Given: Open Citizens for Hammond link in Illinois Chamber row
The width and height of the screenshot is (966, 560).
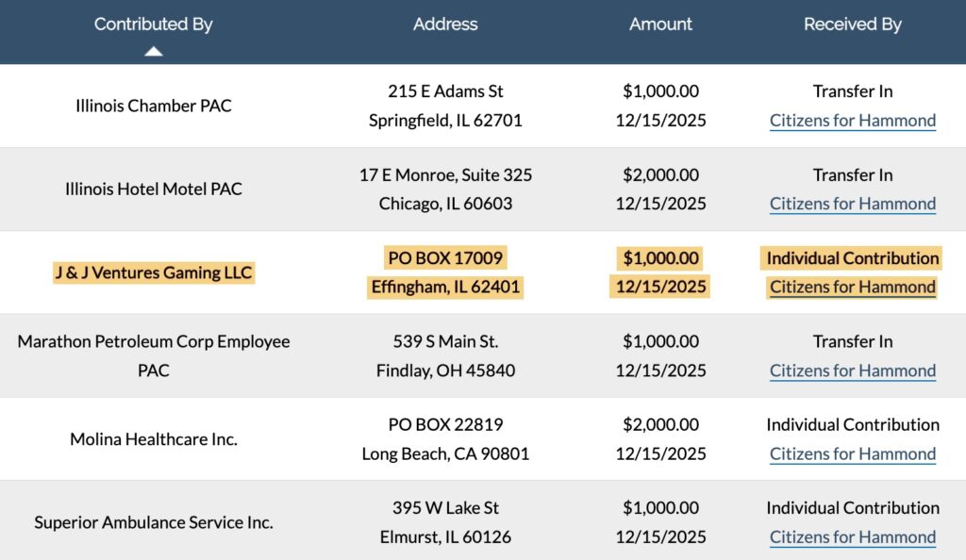Looking at the screenshot, I should tap(852, 121).
